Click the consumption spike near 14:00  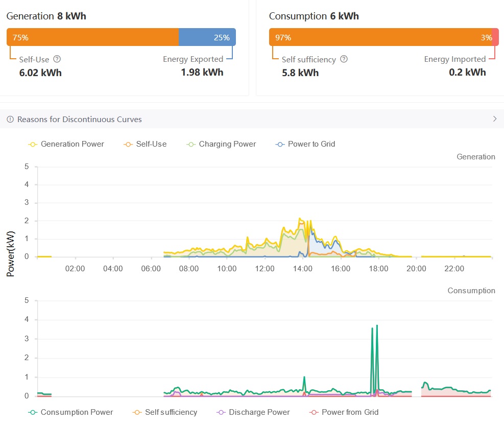[304, 377]
